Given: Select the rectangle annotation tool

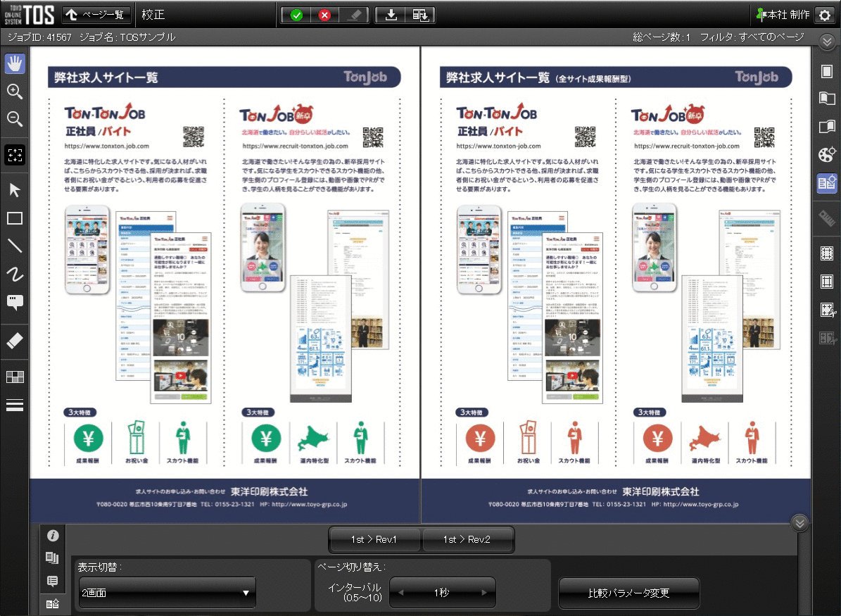Looking at the screenshot, I should (15, 218).
